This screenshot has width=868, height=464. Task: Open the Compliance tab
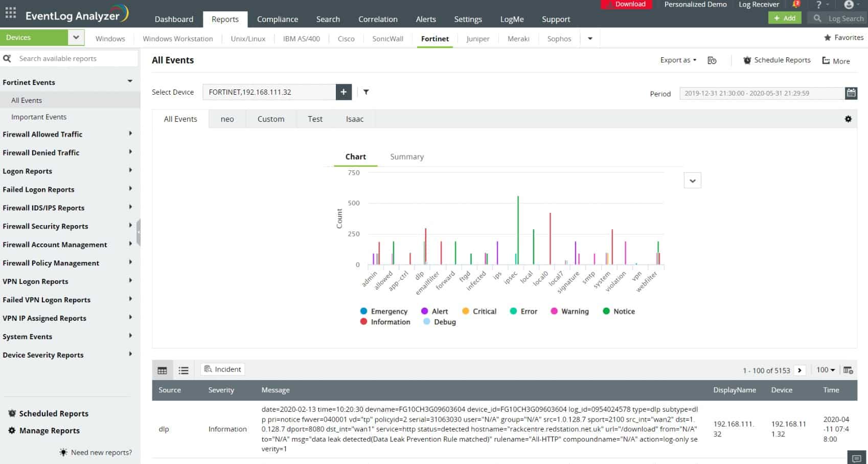point(277,19)
